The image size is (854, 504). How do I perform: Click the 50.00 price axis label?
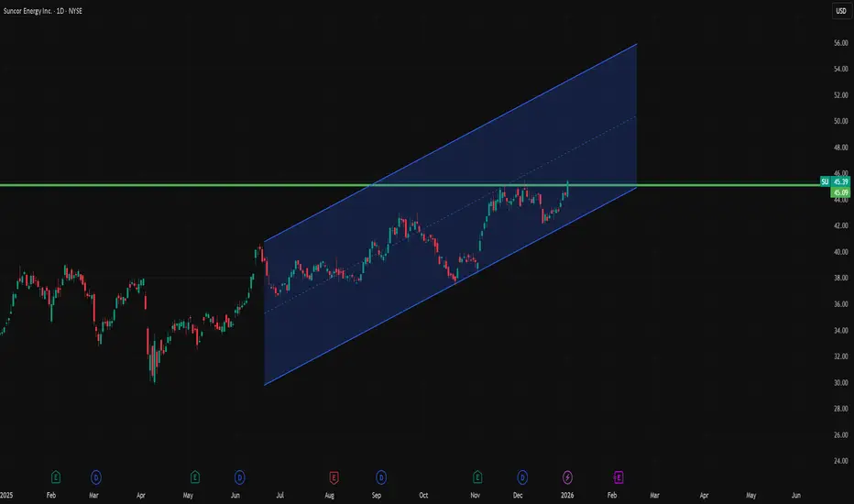point(841,122)
